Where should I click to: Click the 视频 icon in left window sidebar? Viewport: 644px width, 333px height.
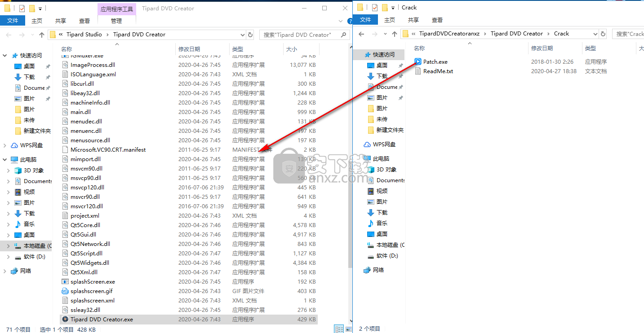(x=18, y=192)
